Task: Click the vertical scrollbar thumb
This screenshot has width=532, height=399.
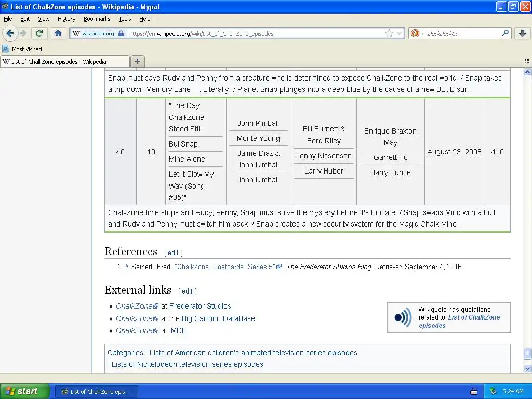Action: click(527, 353)
